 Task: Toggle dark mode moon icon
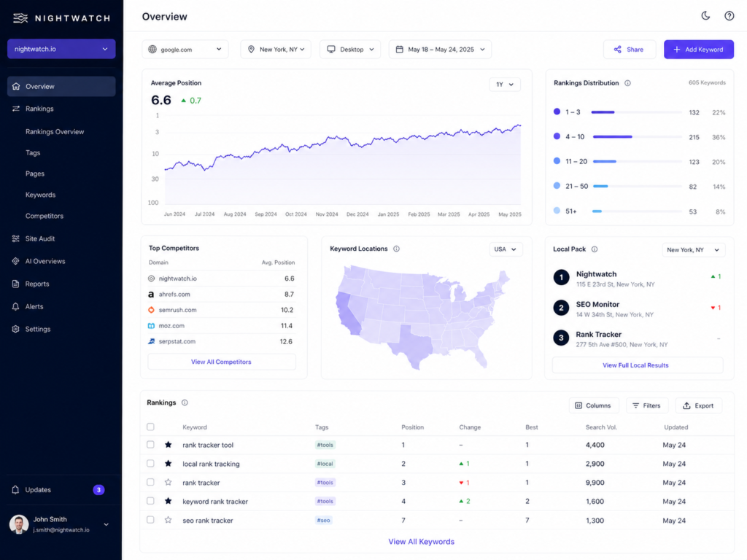[x=705, y=16]
